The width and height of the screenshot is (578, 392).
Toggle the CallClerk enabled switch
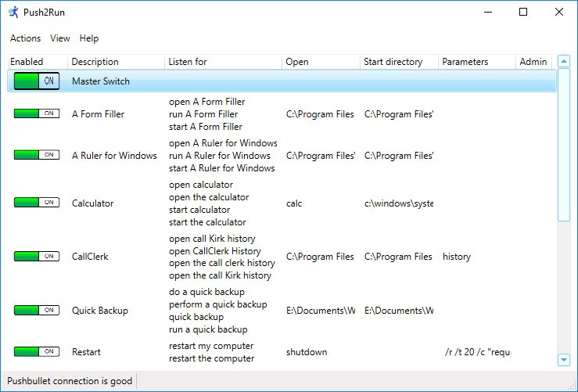coord(37,257)
